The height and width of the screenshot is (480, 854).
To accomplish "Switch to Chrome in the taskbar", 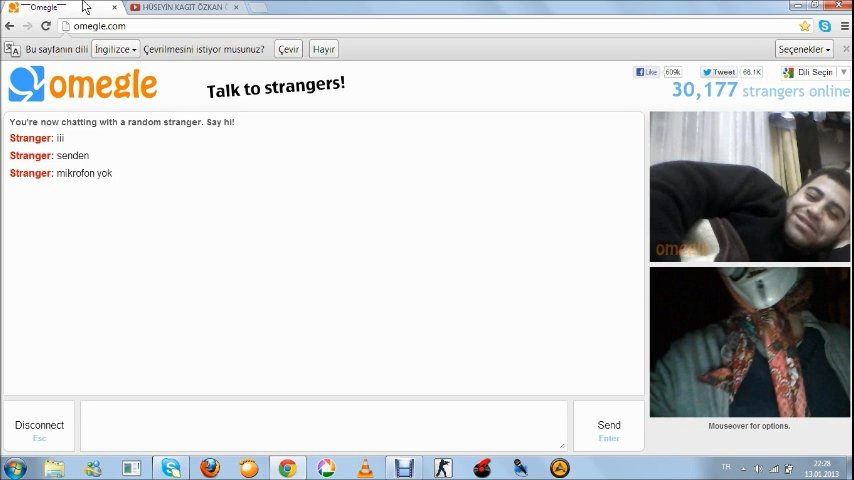I will 288,468.
